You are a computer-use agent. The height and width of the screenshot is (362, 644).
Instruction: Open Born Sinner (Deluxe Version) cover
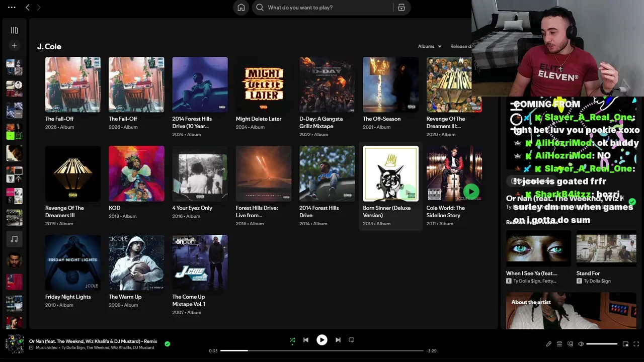tap(390, 173)
